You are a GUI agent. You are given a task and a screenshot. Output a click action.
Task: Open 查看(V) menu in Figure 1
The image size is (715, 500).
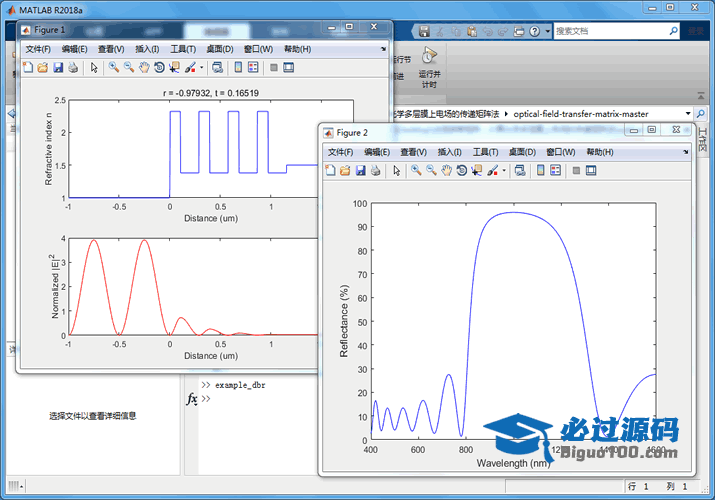(111, 49)
